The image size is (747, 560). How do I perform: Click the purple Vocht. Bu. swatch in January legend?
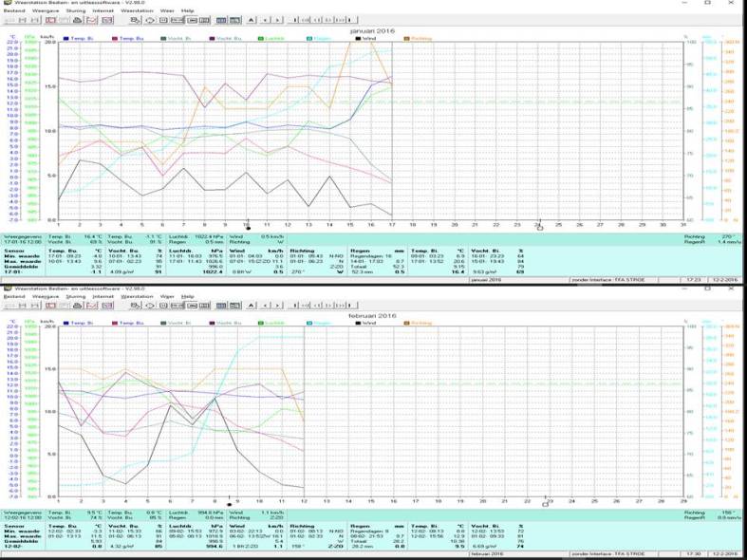pos(210,38)
